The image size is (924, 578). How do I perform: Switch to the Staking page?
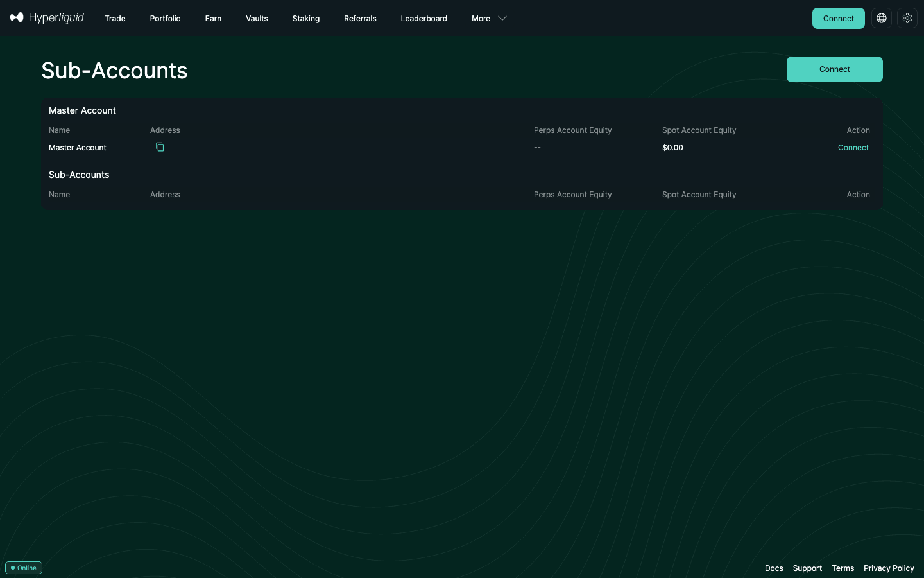click(306, 19)
